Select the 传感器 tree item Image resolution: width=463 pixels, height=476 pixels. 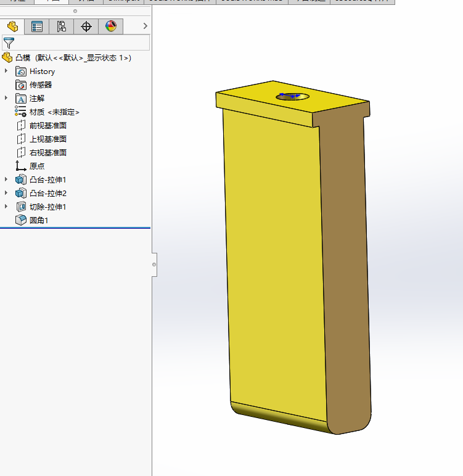(41, 84)
